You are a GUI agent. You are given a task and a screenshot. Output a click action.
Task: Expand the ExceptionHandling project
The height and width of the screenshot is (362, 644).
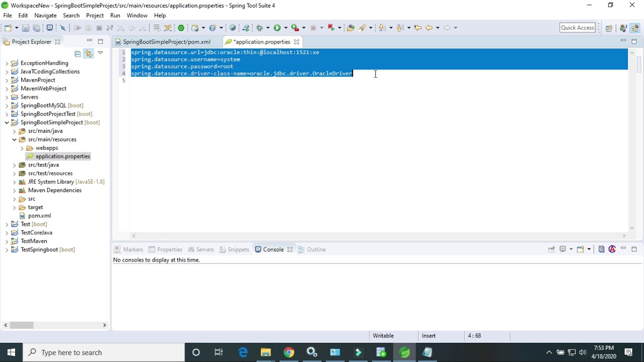(x=7, y=63)
